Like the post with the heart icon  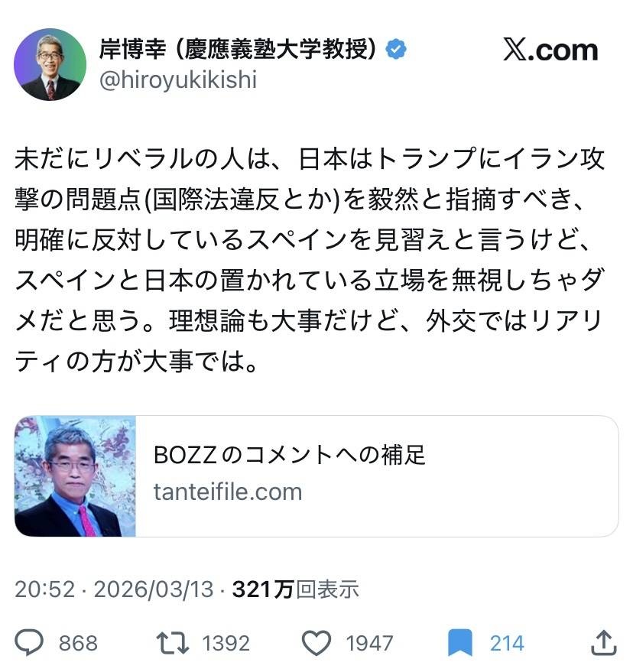click(316, 643)
